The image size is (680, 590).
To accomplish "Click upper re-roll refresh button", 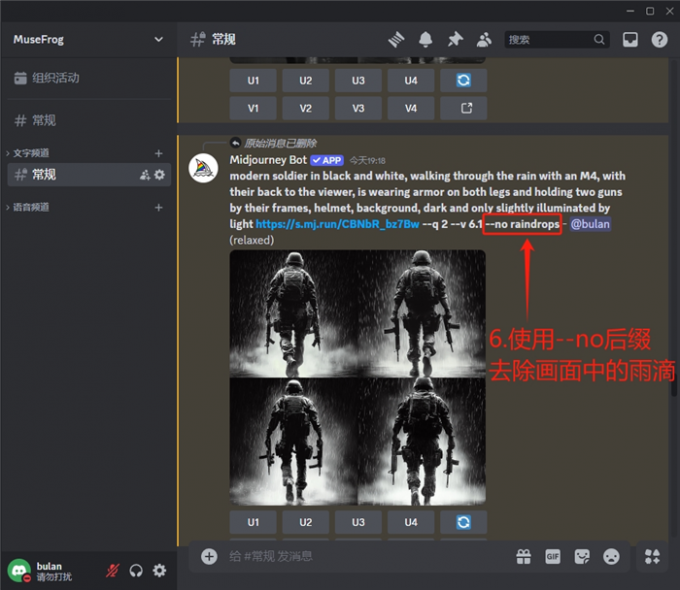I will 464,80.
